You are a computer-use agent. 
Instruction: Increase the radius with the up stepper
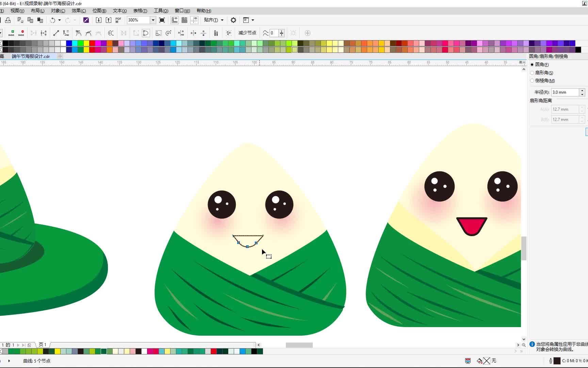pyautogui.click(x=582, y=91)
